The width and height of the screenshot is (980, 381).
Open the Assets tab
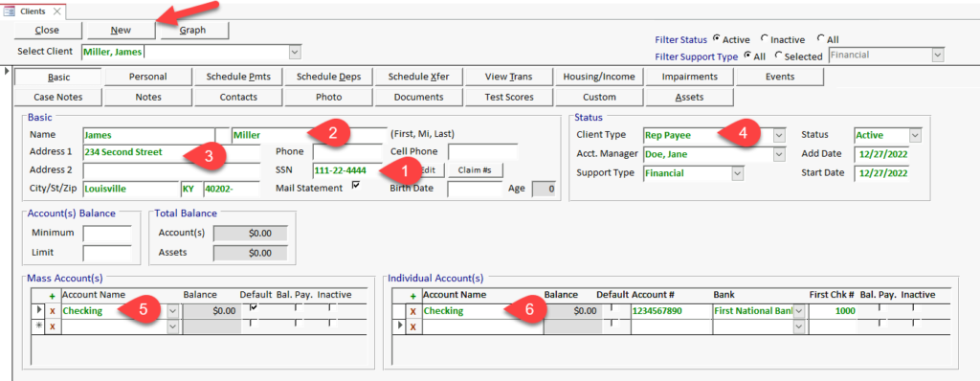point(689,97)
